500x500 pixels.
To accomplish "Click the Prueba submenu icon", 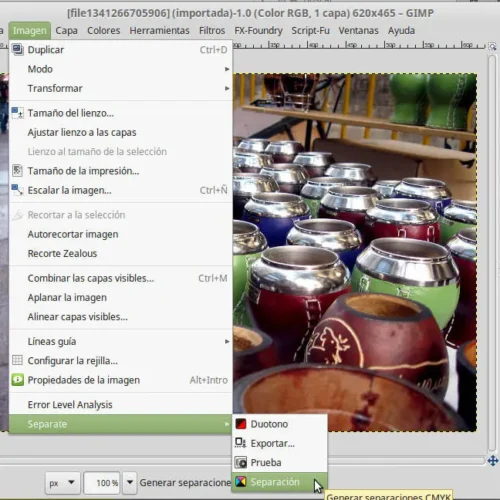I will [x=241, y=462].
